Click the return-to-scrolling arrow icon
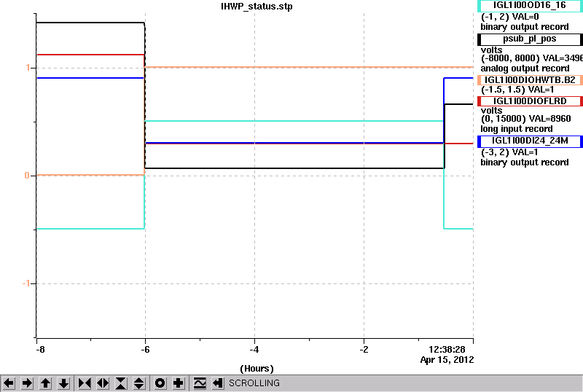Image resolution: width=583 pixels, height=392 pixels. click(218, 383)
